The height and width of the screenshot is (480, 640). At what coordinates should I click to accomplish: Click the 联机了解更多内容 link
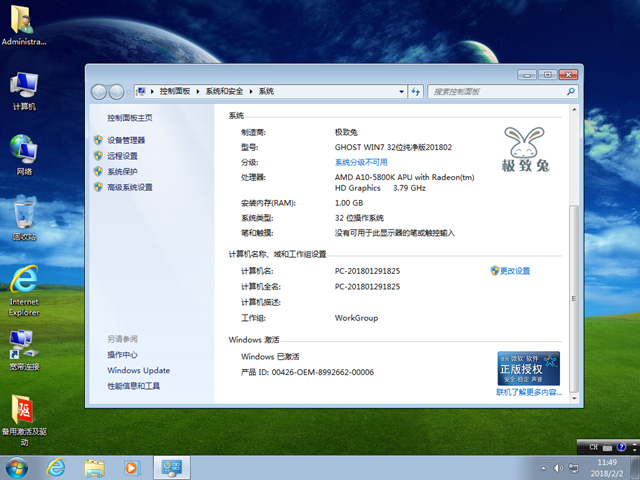click(x=529, y=392)
